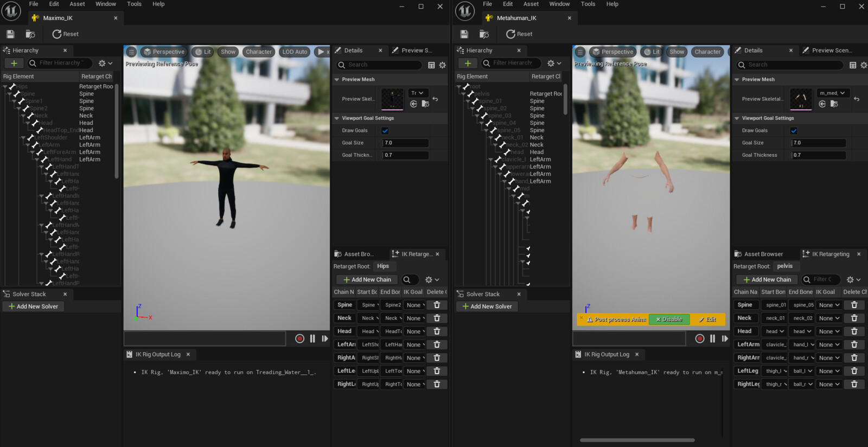This screenshot has width=868, height=447.
Task: Click Browse asset icon in Maximo_IK toolbar
Action: click(x=30, y=34)
